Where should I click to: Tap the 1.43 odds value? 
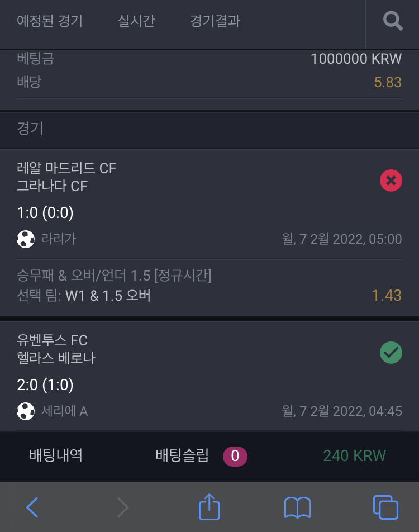pyautogui.click(x=387, y=295)
